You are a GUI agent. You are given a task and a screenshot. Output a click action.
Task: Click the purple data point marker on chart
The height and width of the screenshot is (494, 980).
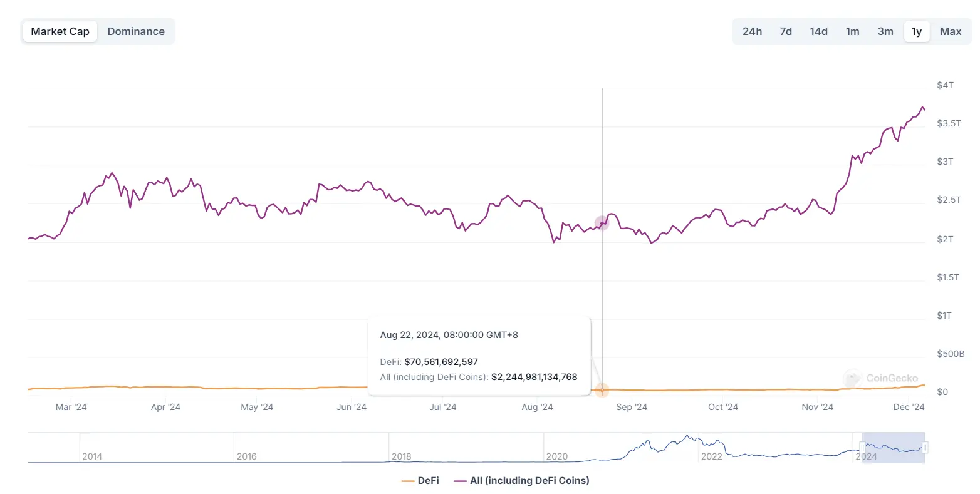point(602,222)
